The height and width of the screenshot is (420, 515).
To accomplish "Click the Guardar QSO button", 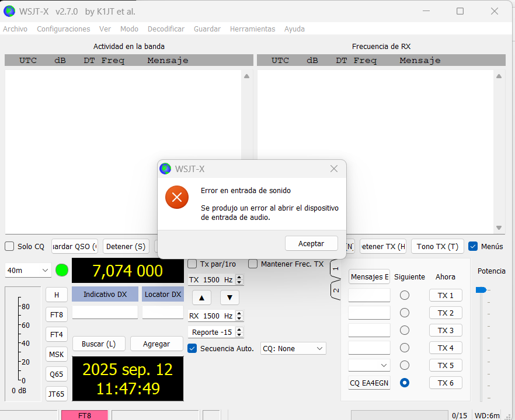I will 75,246.
